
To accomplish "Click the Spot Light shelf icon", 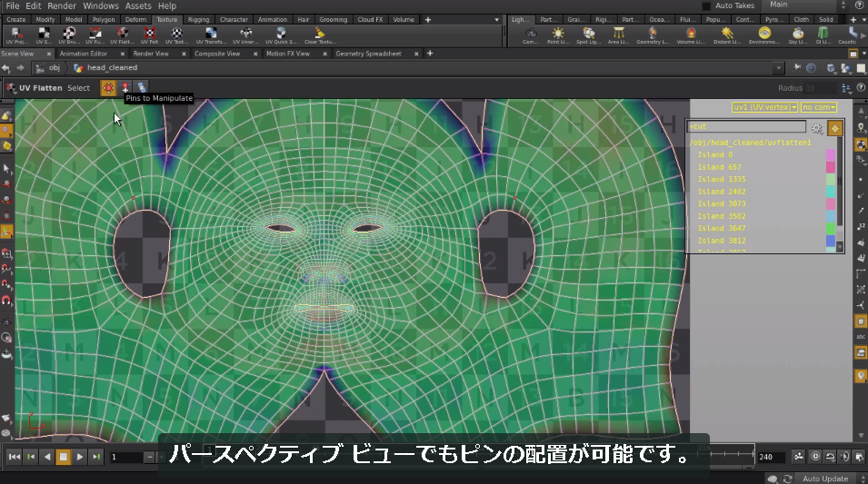I will click(x=588, y=35).
